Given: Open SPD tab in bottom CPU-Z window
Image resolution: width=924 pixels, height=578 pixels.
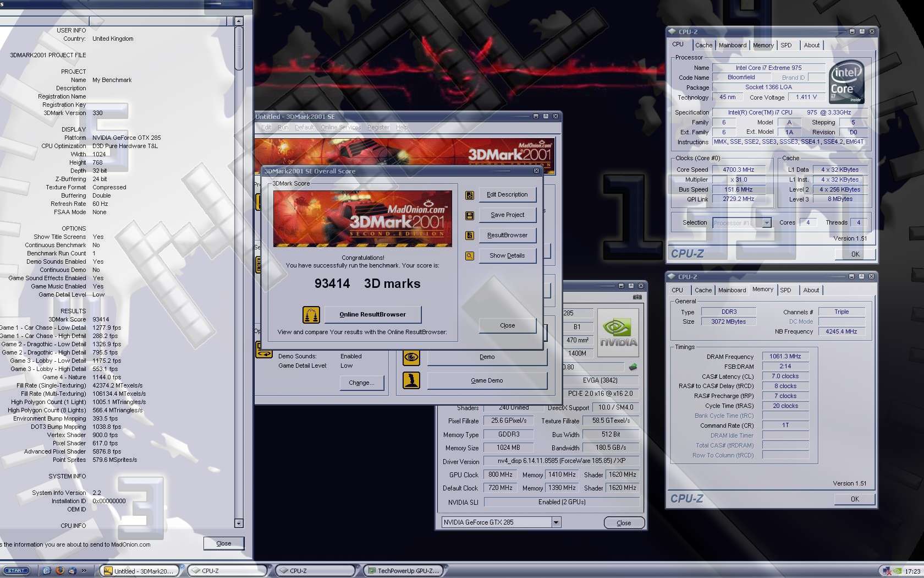Looking at the screenshot, I should click(x=786, y=290).
